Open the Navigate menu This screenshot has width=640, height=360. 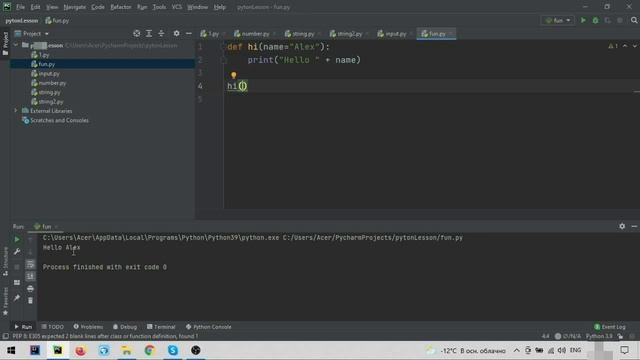(75, 7)
